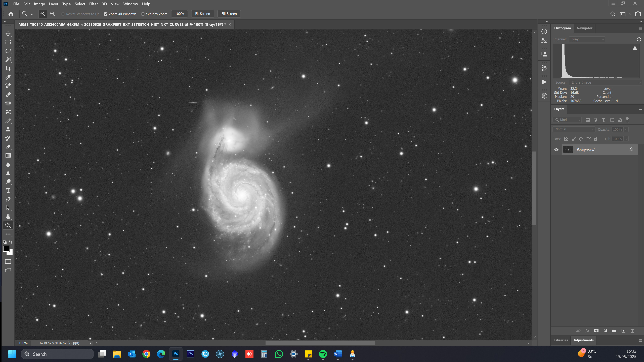644x362 pixels.
Task: Open the histogram Channel Gray dropdown
Action: tap(587, 39)
